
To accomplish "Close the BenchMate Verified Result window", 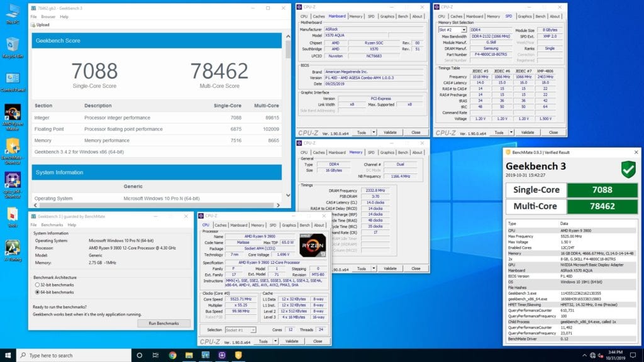I will click(x=636, y=152).
